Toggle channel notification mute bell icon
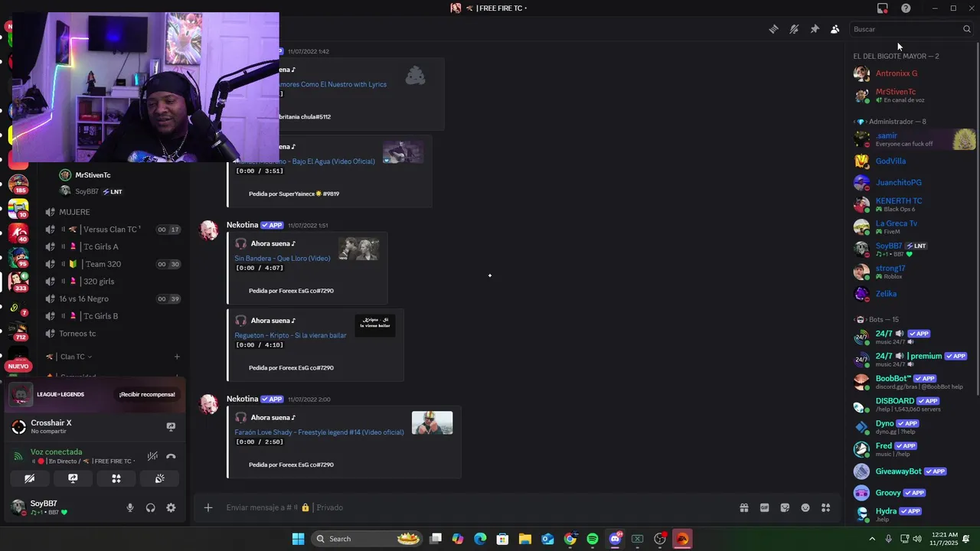 794,29
